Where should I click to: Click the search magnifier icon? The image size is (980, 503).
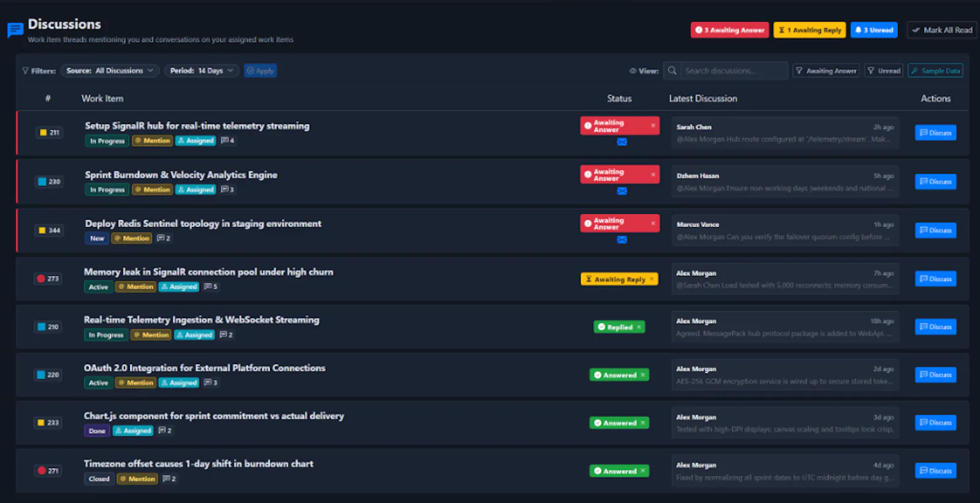(x=672, y=70)
